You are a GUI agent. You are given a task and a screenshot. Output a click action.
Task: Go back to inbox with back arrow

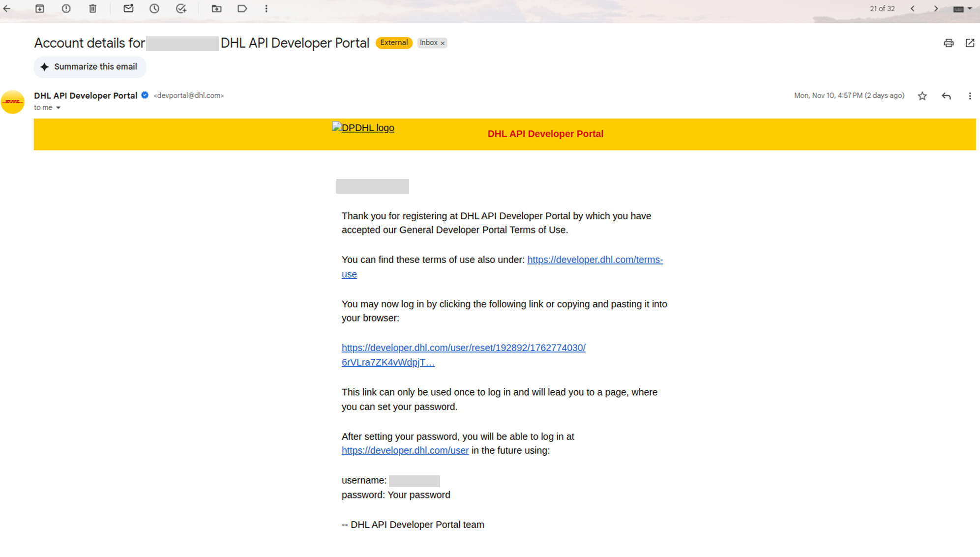tap(7, 8)
